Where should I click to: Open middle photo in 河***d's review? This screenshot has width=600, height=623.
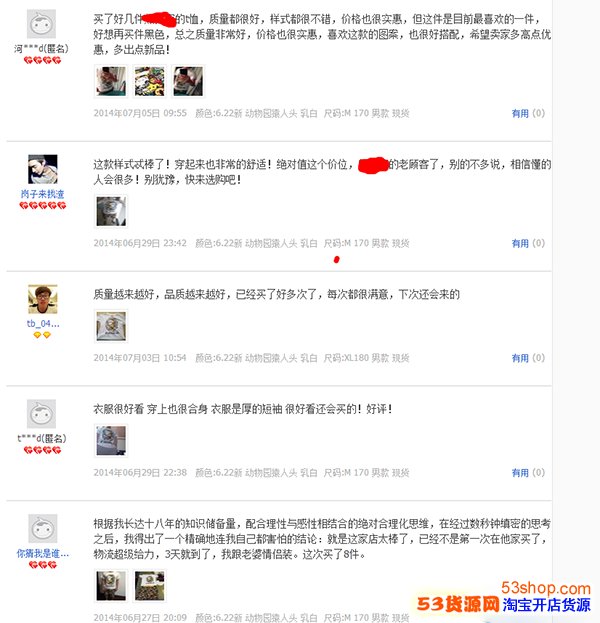pyautogui.click(x=149, y=81)
